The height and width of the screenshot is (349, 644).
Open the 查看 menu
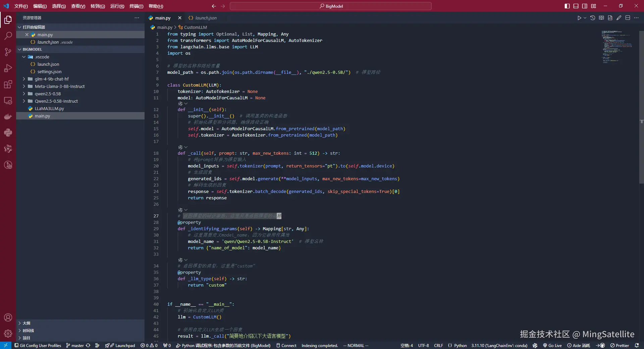(x=78, y=6)
